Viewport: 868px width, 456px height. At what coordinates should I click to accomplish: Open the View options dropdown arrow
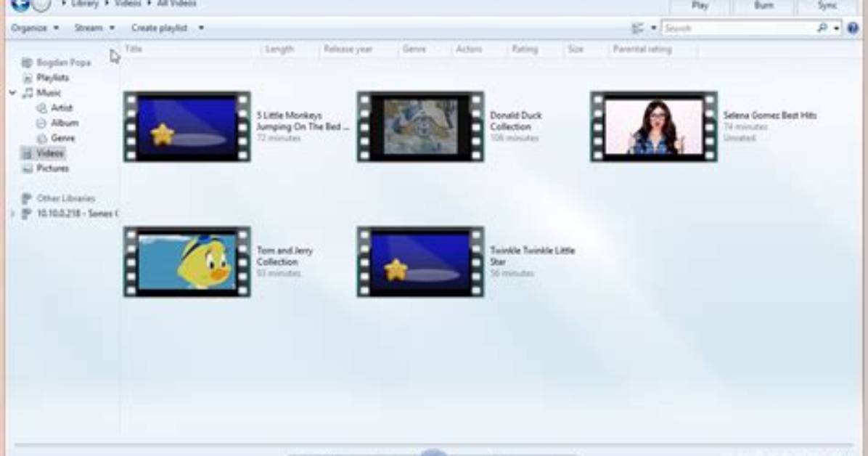coord(653,28)
